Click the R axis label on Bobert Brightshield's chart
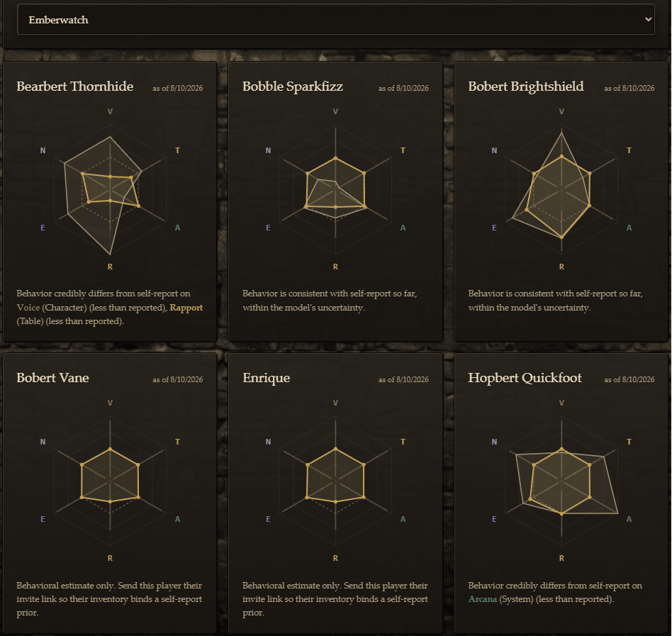Viewport: 672px width, 636px height. 561,267
